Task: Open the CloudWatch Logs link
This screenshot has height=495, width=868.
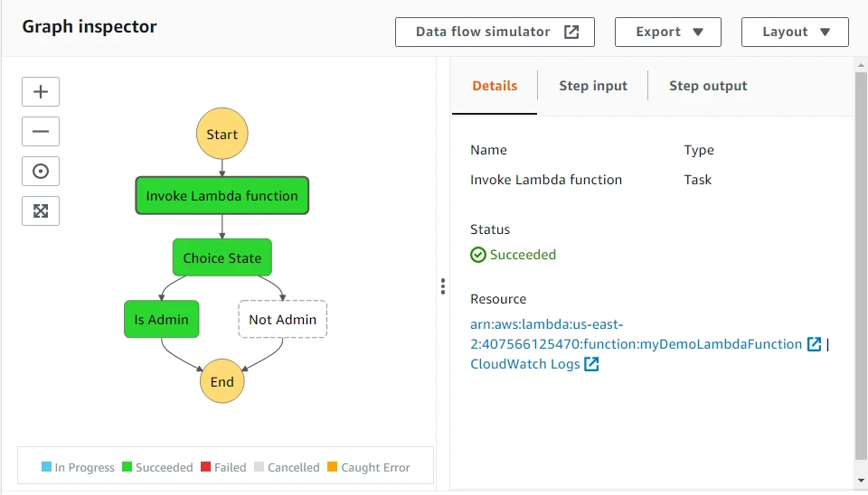Action: 524,364
